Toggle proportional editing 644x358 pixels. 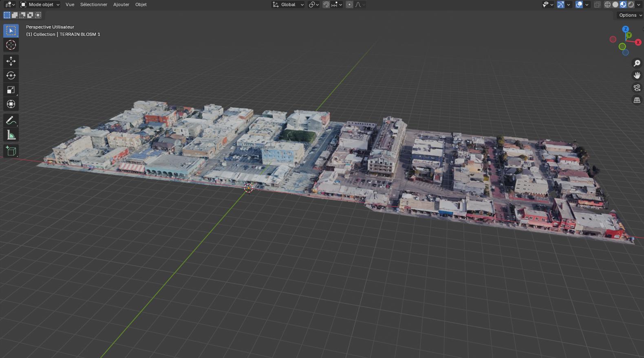tap(349, 4)
